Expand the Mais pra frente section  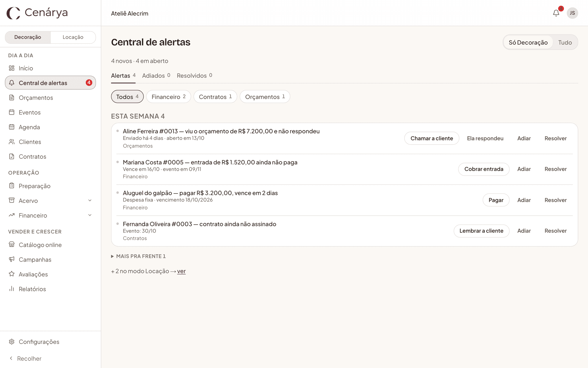tap(138, 256)
